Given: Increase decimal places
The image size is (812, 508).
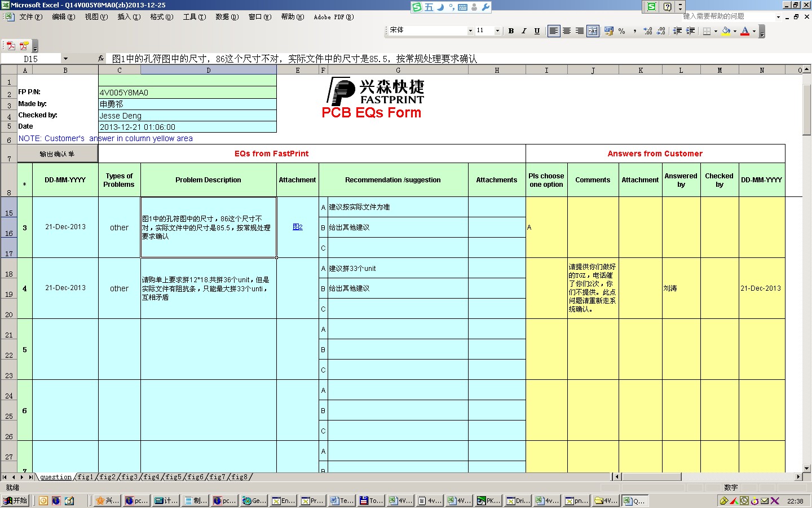Looking at the screenshot, I should [648, 31].
